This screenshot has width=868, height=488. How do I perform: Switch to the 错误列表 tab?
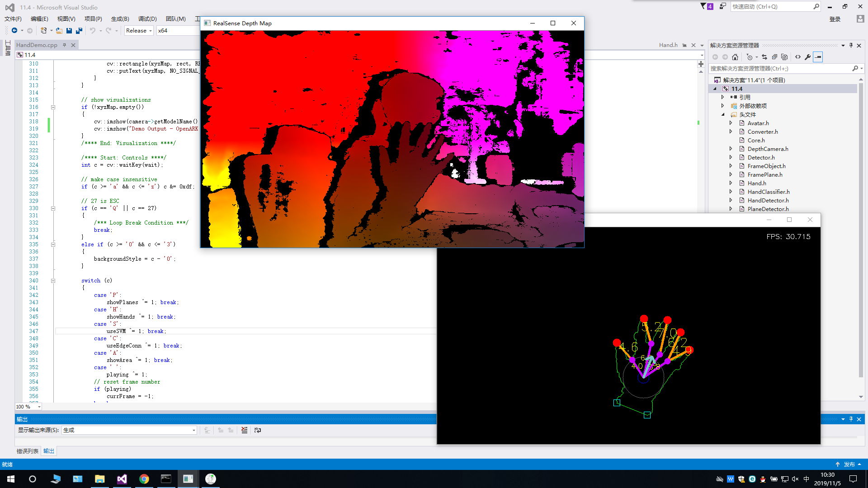tap(28, 451)
